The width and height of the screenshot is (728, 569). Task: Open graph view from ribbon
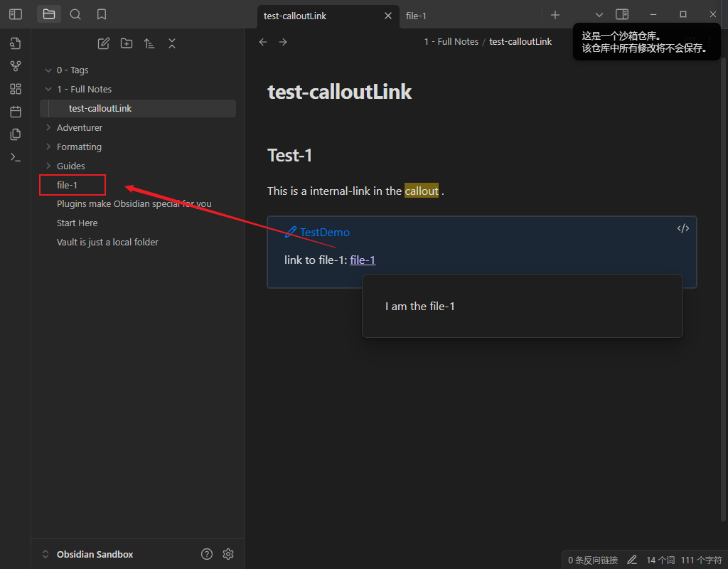pos(15,66)
